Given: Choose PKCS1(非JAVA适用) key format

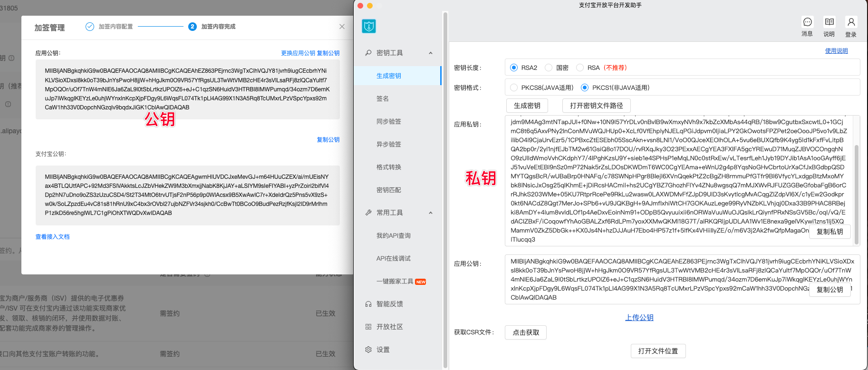Looking at the screenshot, I should [585, 88].
